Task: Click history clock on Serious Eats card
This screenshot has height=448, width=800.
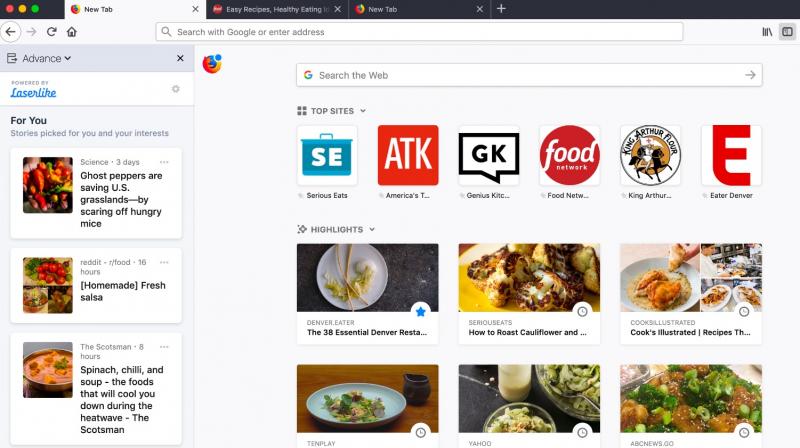Action: pos(582,311)
